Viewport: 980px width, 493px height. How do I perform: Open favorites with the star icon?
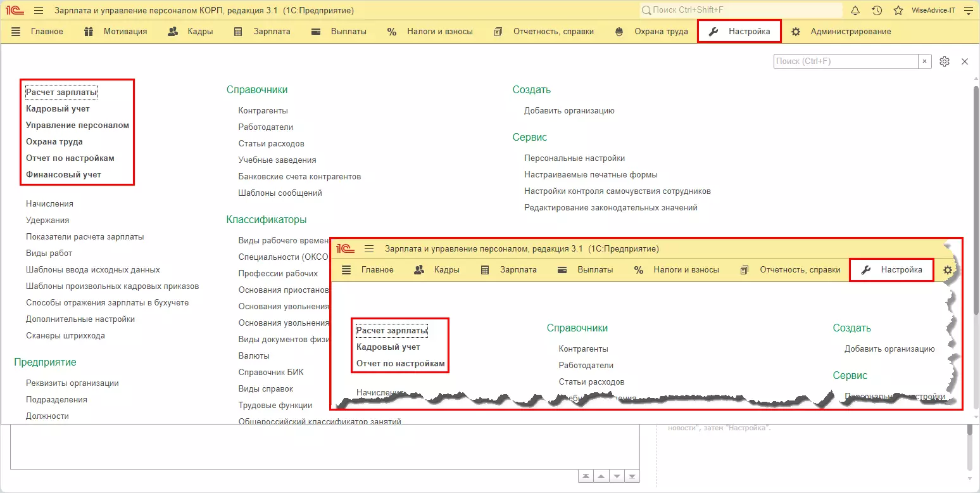click(898, 11)
